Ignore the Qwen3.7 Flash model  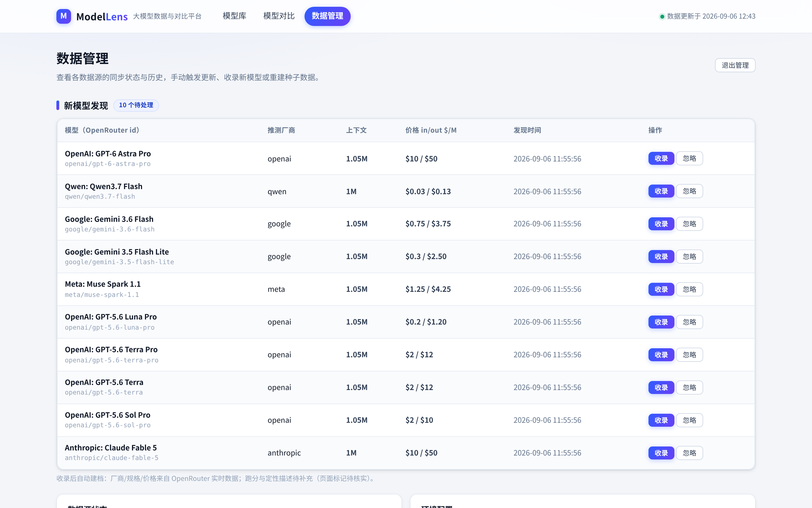tap(689, 191)
